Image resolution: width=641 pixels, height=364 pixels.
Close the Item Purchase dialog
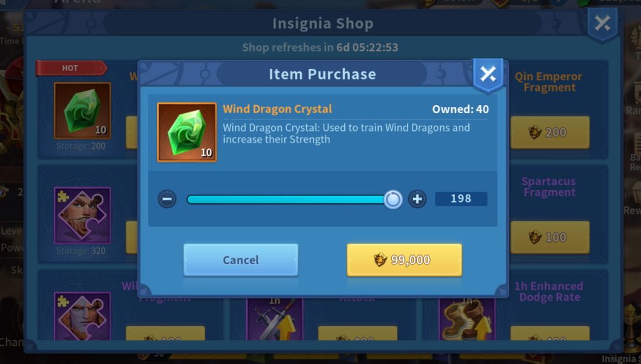pyautogui.click(x=488, y=75)
